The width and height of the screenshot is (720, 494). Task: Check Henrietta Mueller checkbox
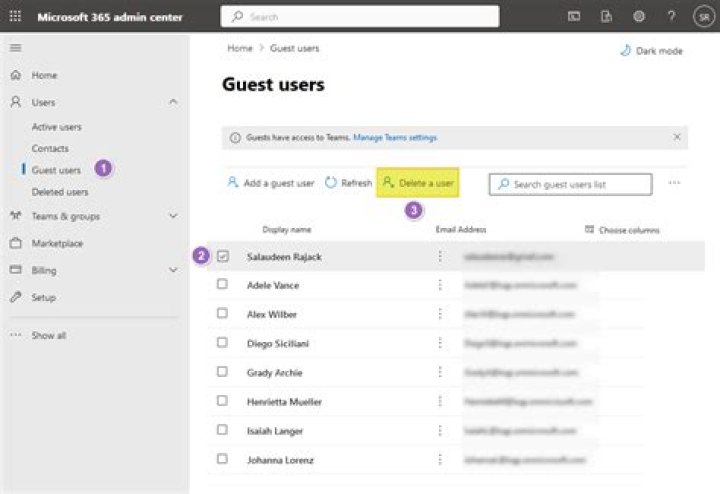click(222, 401)
